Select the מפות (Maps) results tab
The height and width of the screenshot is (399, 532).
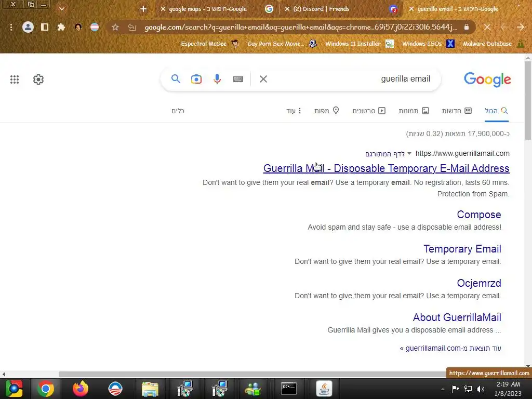click(x=327, y=111)
